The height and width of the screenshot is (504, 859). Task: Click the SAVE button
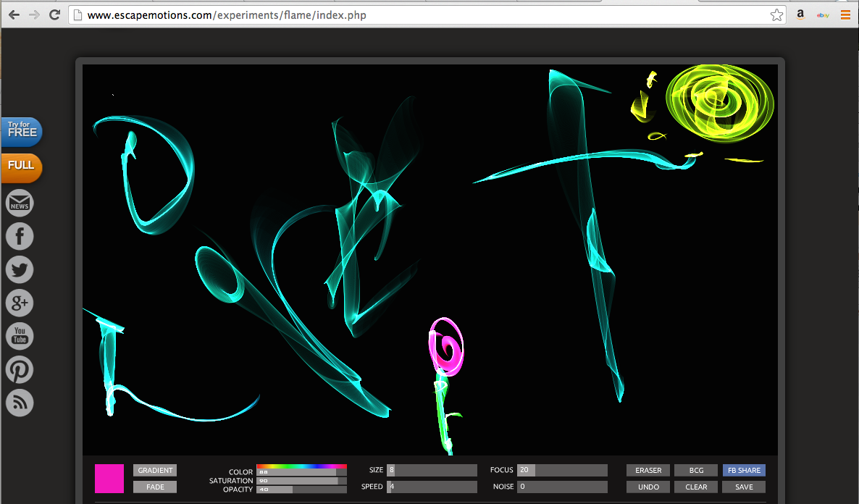744,487
